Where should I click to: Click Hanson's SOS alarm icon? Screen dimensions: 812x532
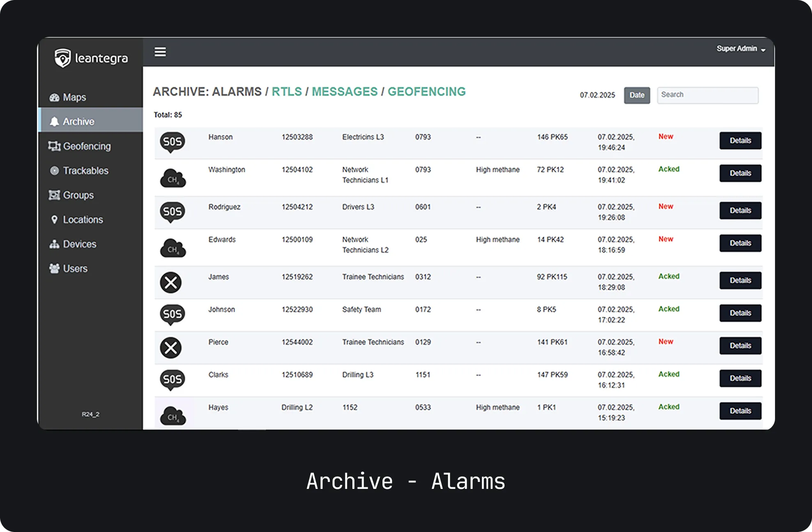(172, 142)
